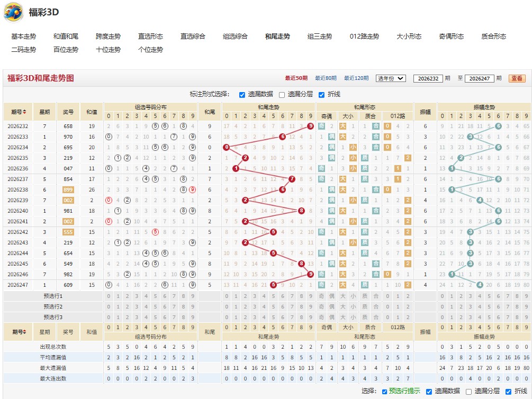
Task: Go to 直选形态 tab
Action: (151, 37)
